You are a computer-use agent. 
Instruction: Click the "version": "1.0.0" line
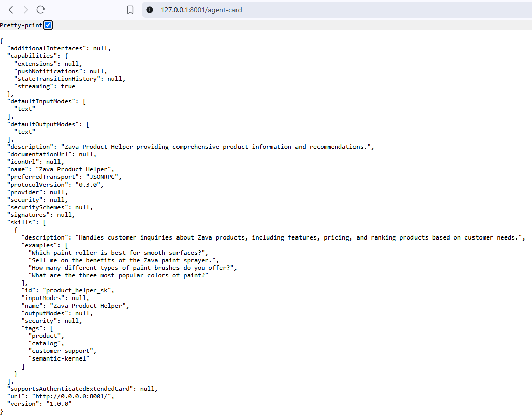(x=39, y=404)
